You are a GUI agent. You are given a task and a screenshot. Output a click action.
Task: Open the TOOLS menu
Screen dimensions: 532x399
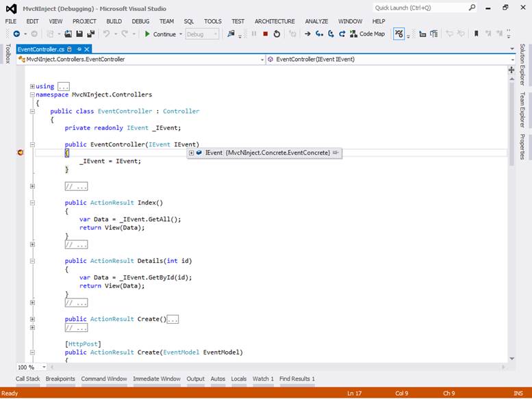tap(213, 21)
